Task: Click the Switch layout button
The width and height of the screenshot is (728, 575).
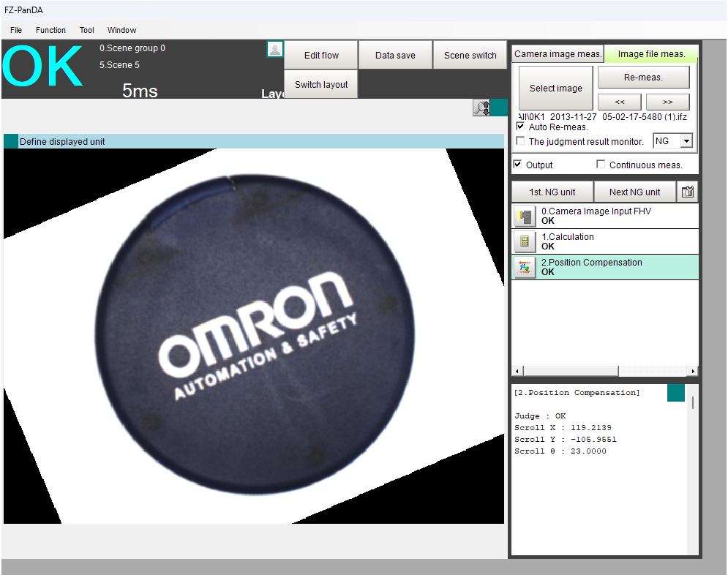Action: point(321,84)
